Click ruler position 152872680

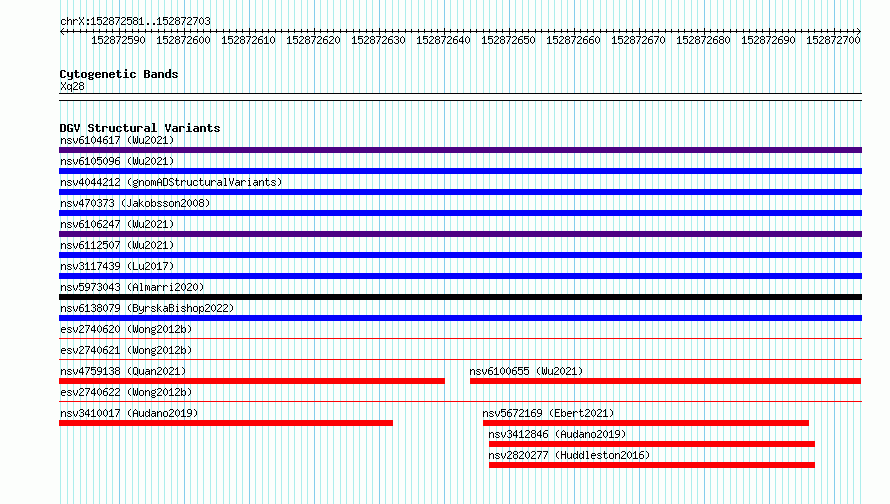point(703,40)
